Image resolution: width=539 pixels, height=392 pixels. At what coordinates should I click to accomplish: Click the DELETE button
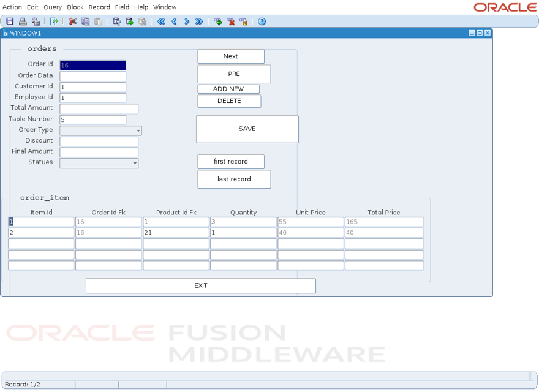coord(229,100)
